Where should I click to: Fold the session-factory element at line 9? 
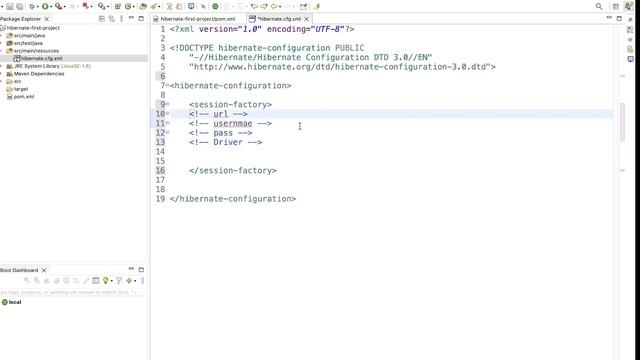[167, 104]
